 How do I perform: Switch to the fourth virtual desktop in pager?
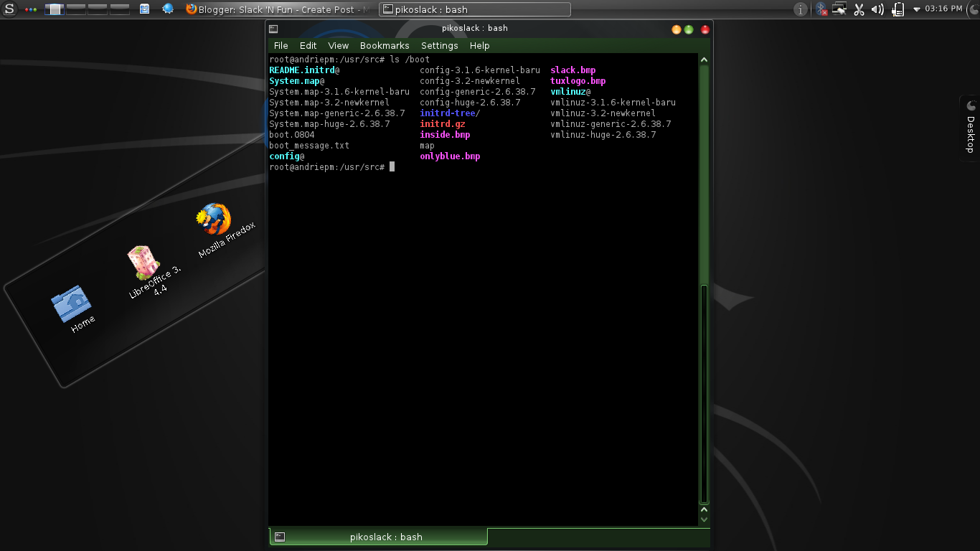pyautogui.click(x=120, y=9)
